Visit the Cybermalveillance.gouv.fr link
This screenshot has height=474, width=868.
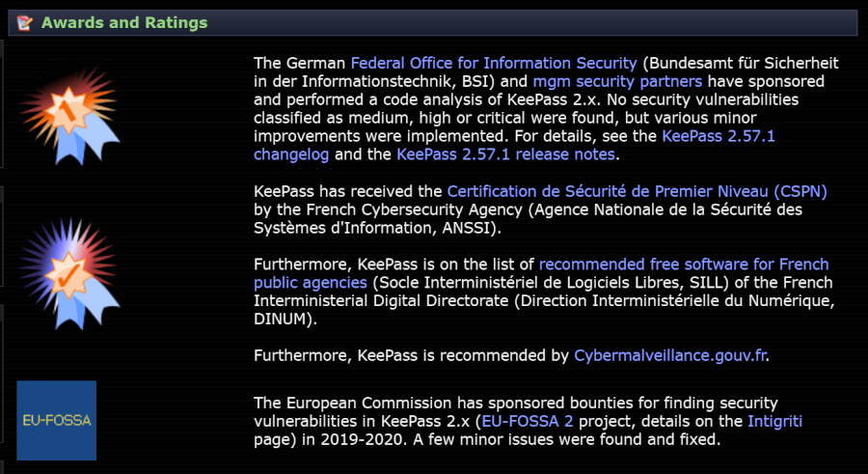click(670, 355)
